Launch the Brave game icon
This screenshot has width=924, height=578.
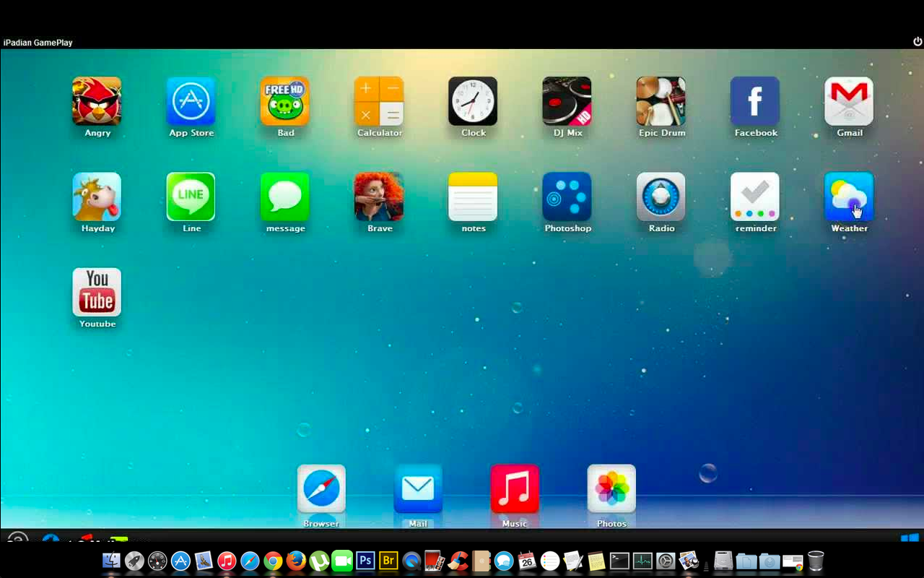[x=379, y=197]
